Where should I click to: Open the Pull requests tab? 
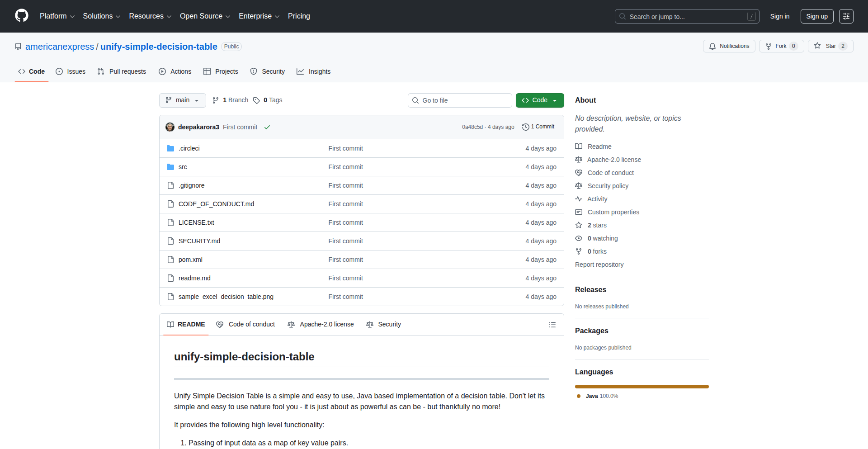[121, 71]
